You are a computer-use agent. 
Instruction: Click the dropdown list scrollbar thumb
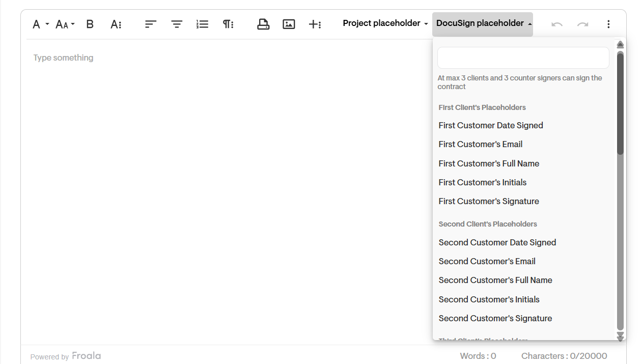[620, 103]
